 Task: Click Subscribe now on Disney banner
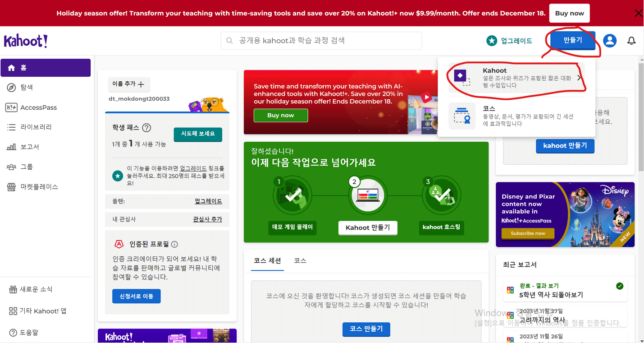click(x=528, y=233)
